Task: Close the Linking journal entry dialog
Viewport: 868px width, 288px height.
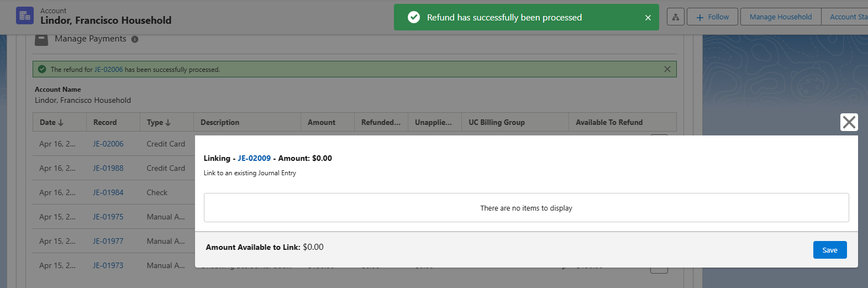Action: (849, 122)
